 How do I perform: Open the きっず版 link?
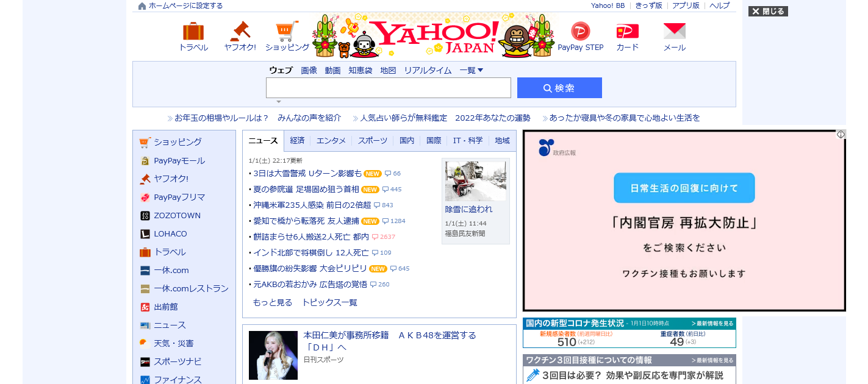(x=648, y=5)
